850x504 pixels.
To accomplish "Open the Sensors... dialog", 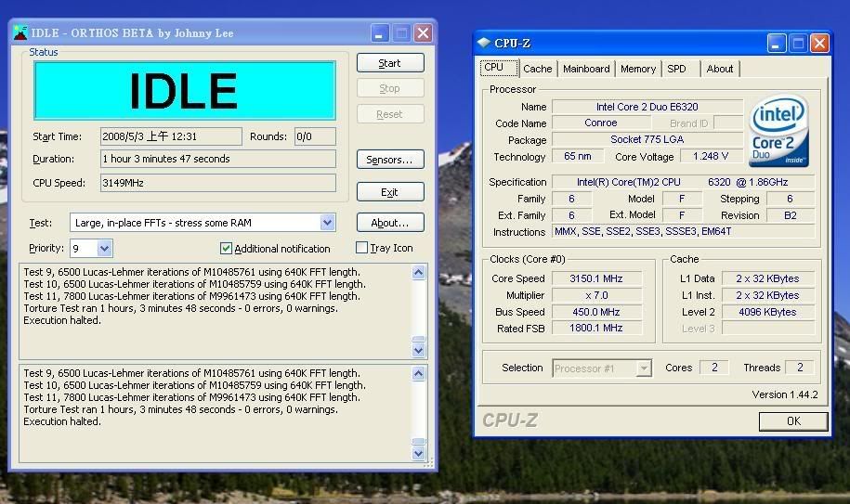I will [390, 159].
